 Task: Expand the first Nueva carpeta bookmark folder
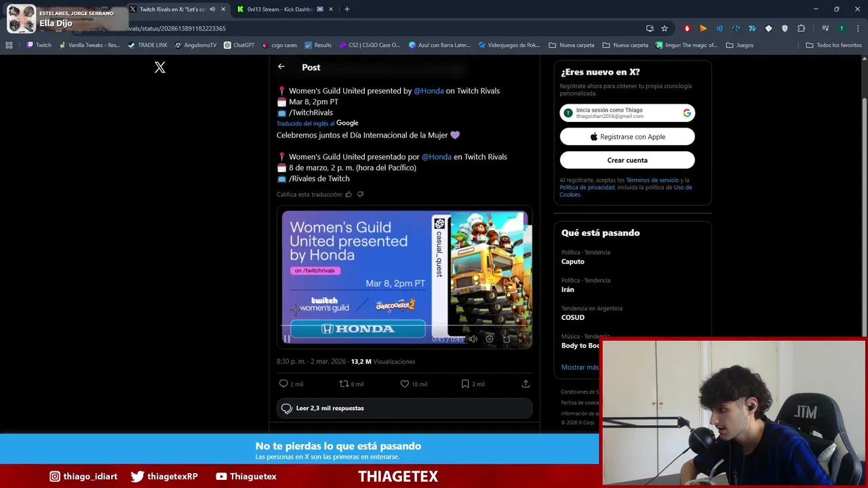tap(571, 45)
